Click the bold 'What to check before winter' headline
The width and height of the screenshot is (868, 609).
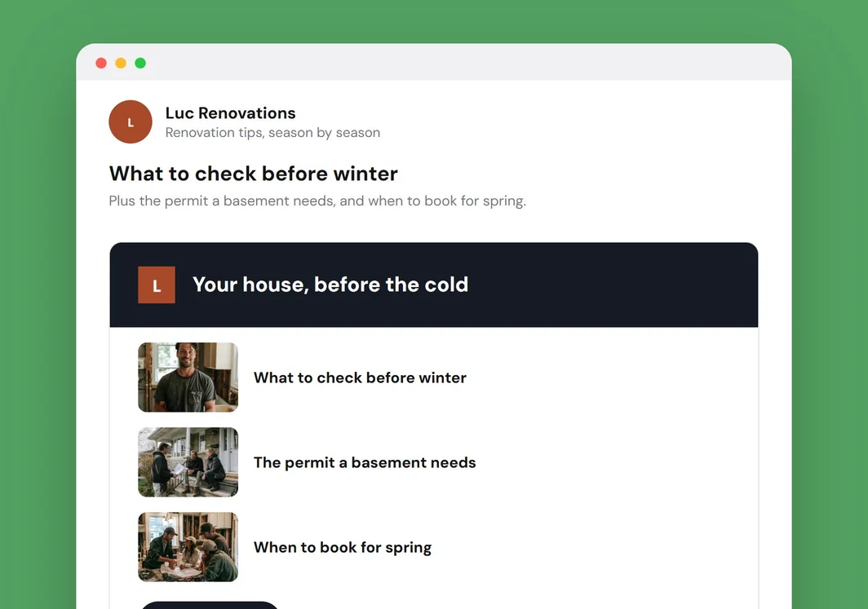253,174
